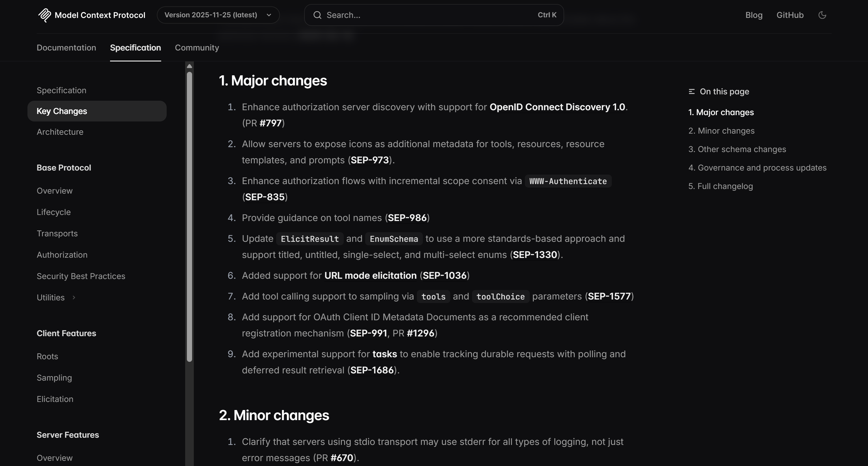868x466 pixels.
Task: Click inside the search input field
Action: pos(404,15)
